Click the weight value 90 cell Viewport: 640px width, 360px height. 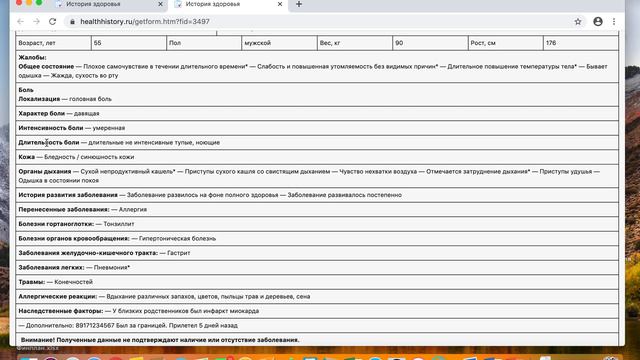pos(430,43)
